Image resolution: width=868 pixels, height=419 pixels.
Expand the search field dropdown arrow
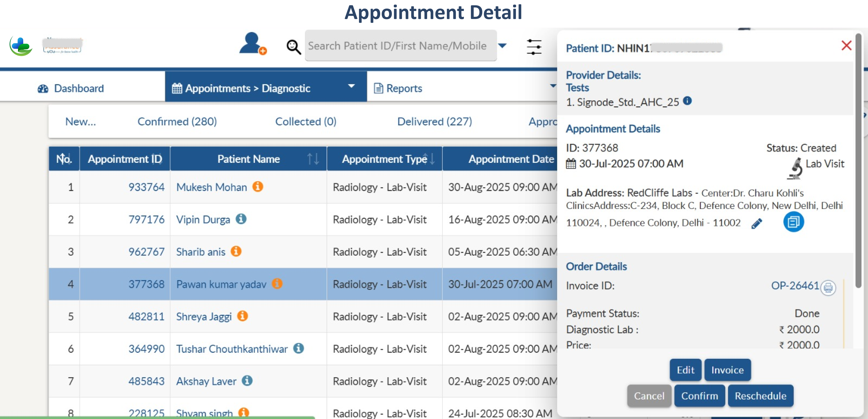coord(502,45)
